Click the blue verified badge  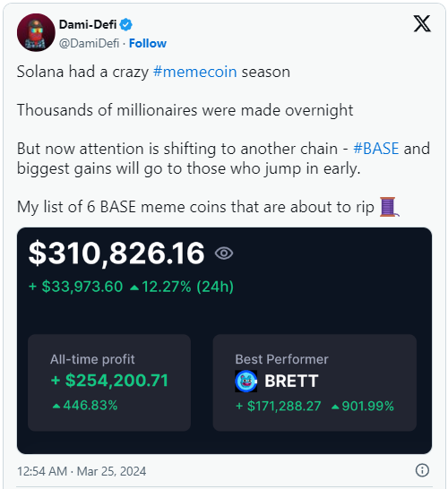126,25
